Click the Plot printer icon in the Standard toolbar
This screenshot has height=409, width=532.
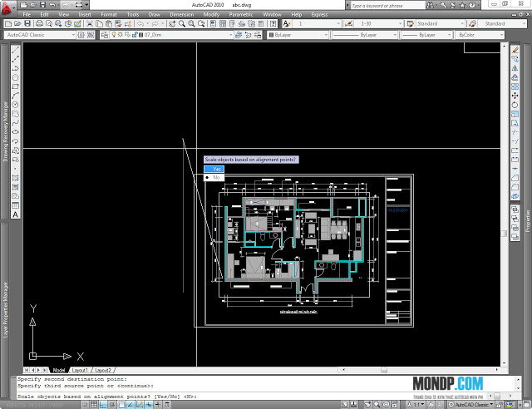pyautogui.click(x=39, y=23)
